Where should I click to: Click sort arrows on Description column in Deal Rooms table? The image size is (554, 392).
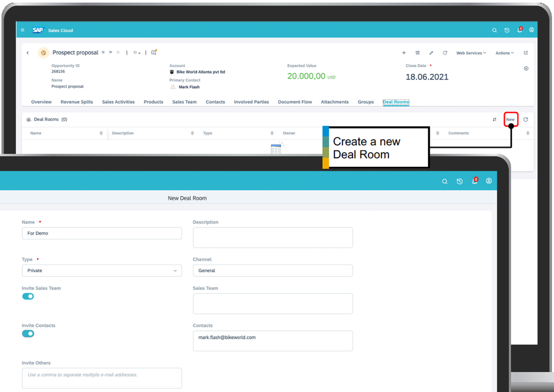tap(192, 133)
